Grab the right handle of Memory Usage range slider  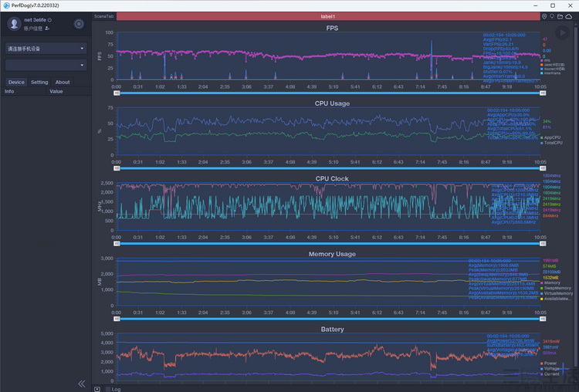[x=543, y=319]
